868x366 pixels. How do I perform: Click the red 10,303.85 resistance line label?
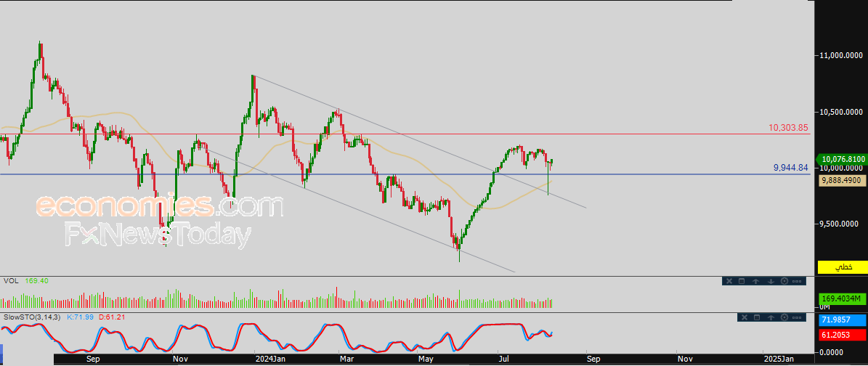tap(788, 128)
